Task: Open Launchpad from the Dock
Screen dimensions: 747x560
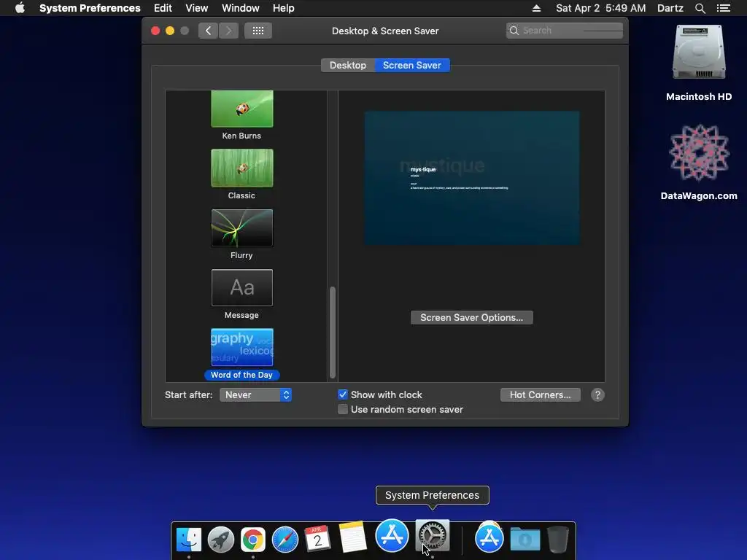Action: pyautogui.click(x=220, y=540)
